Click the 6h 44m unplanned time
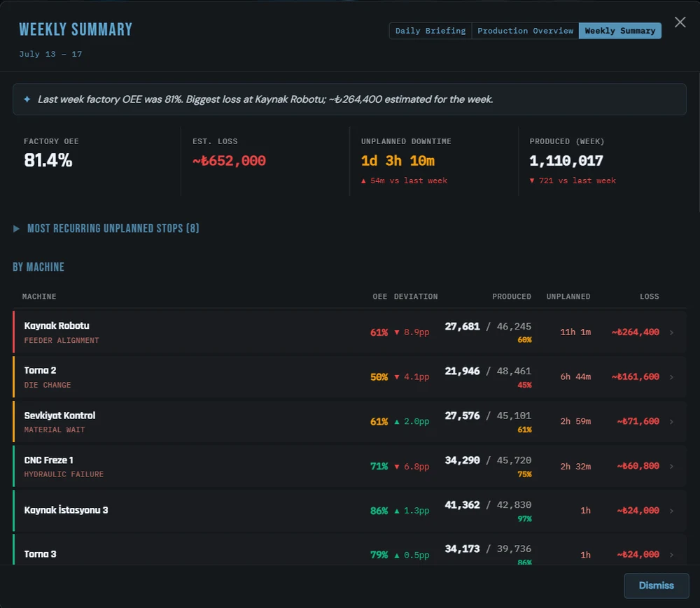The height and width of the screenshot is (608, 700). [575, 376]
